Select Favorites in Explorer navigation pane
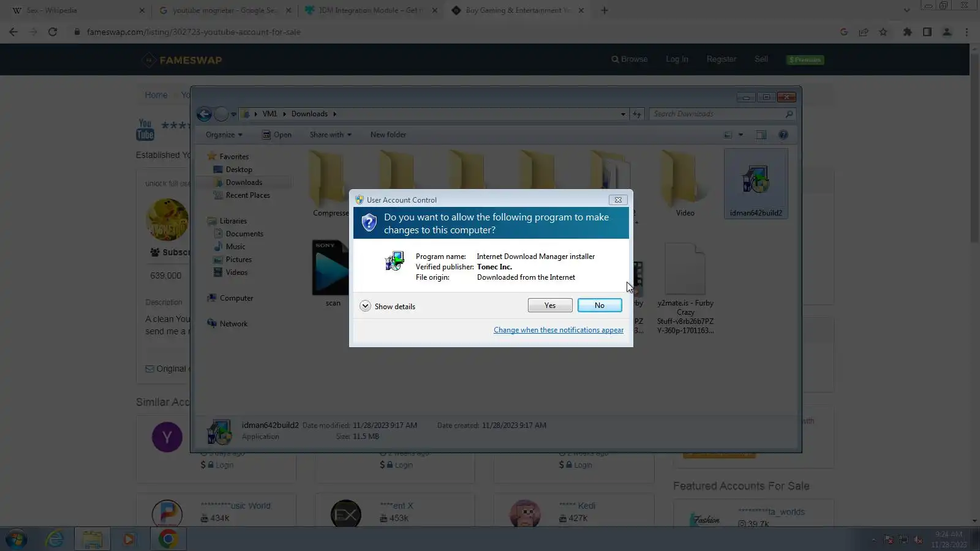Image resolution: width=980 pixels, height=551 pixels. pyautogui.click(x=228, y=157)
